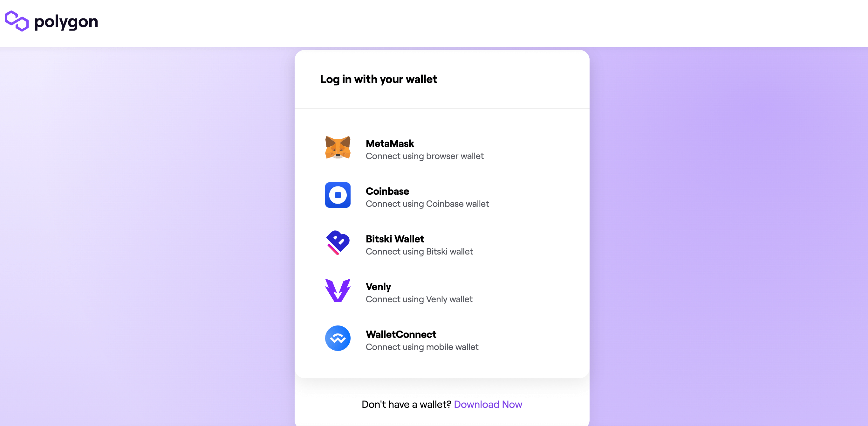Click "Connect using mobile wallet" description
This screenshot has width=868, height=426.
(422, 347)
